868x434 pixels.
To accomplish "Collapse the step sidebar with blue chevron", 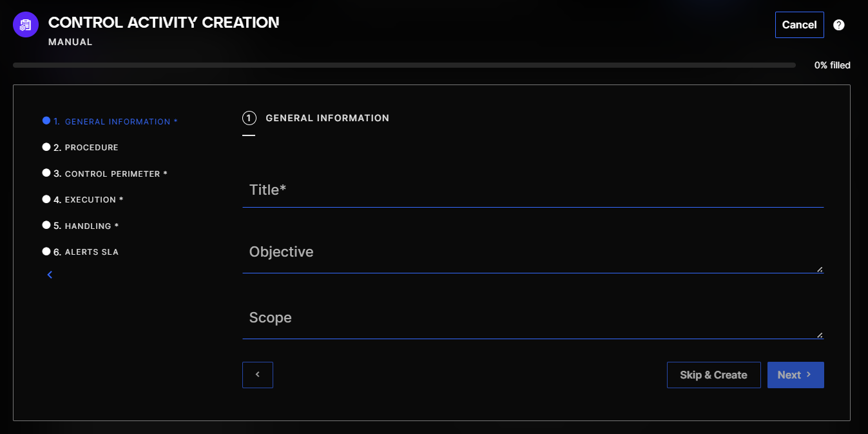I will pyautogui.click(x=50, y=275).
